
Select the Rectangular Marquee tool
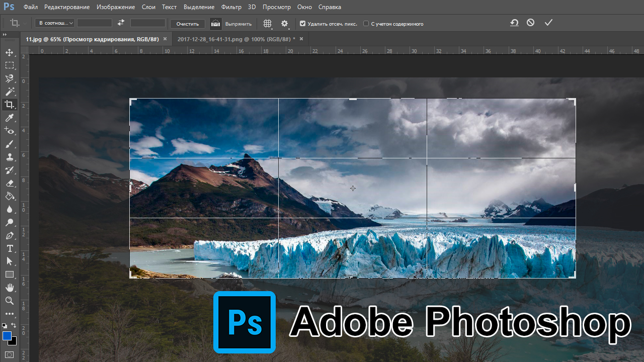10,65
